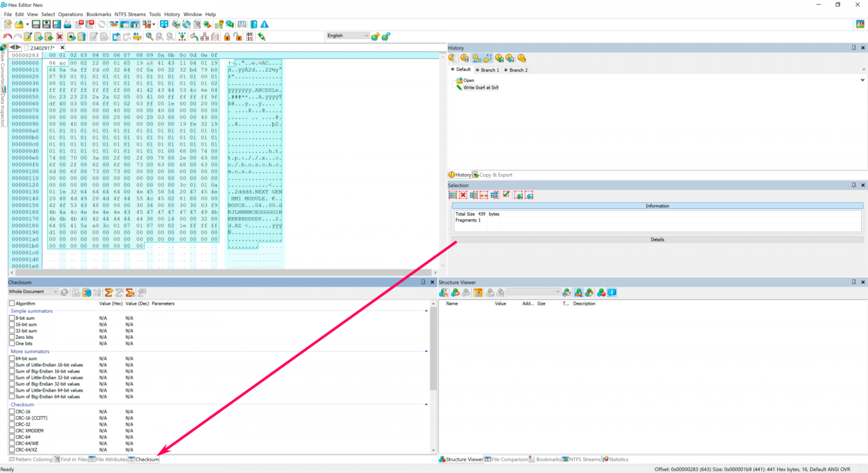Open the Operations menu
The height and width of the screenshot is (473, 868).
[x=71, y=14]
